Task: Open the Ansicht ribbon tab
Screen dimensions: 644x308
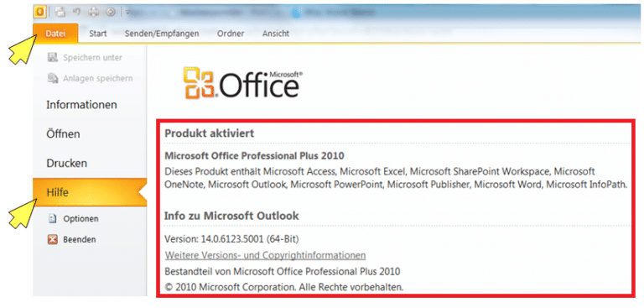Action: pos(276,34)
